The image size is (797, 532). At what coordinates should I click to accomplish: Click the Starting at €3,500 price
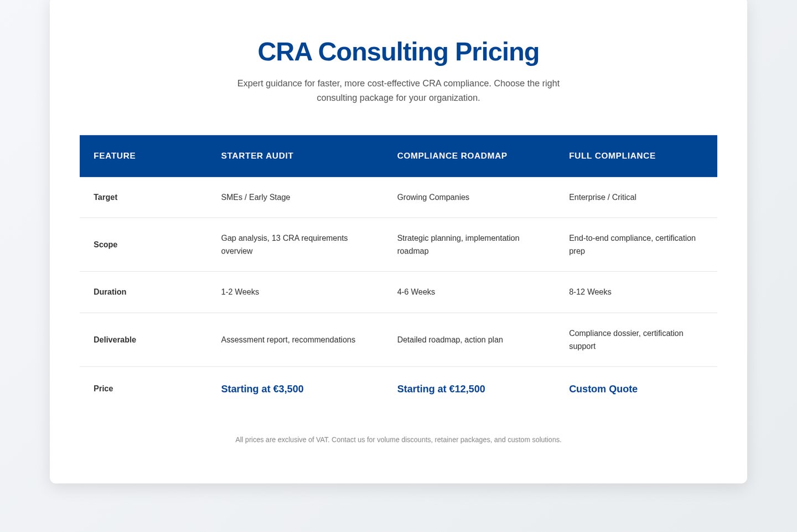pyautogui.click(x=262, y=389)
